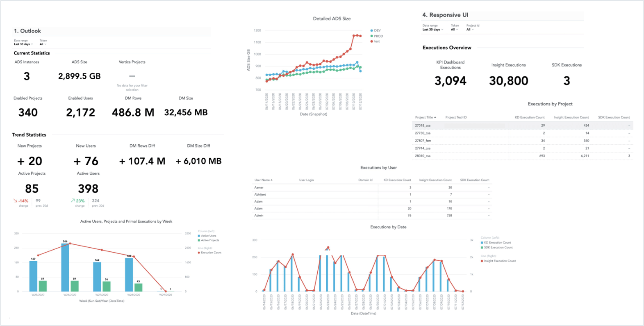The height and width of the screenshot is (326, 644).
Task: Click the green up arrow beside 23%
Action: pyautogui.click(x=73, y=201)
